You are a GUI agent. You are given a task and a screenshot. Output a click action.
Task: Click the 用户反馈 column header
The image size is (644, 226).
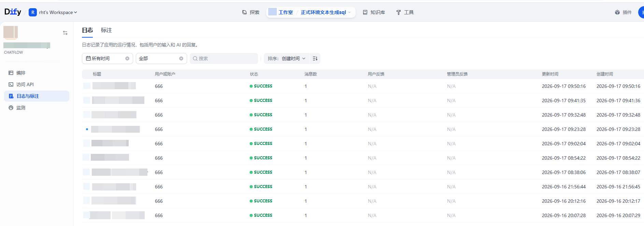tap(376, 74)
